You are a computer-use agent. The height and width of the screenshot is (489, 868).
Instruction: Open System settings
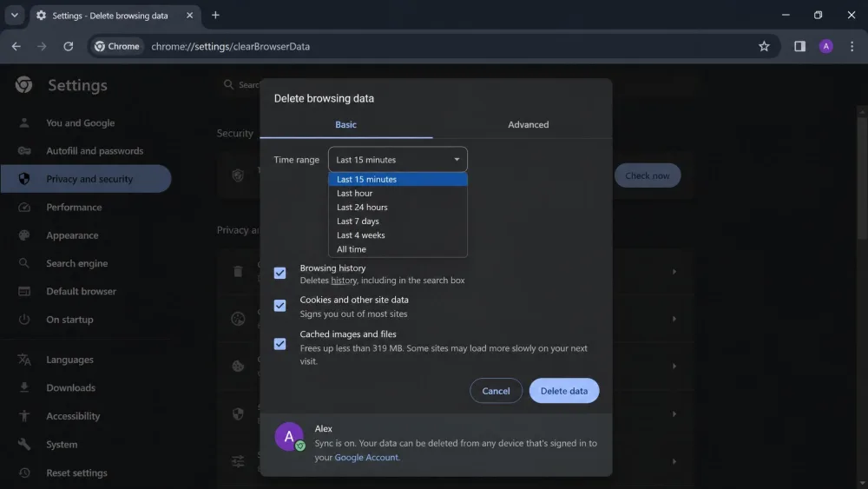62,444
